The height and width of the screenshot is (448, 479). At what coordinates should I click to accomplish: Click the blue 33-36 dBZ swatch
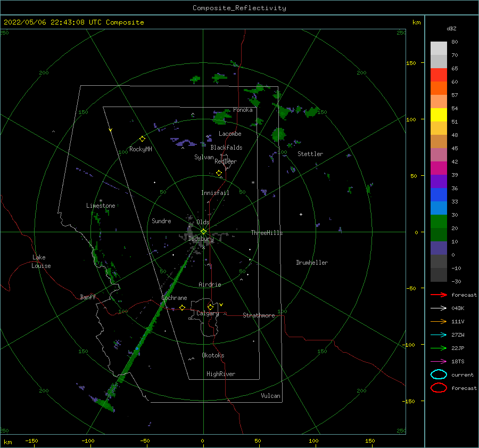pyautogui.click(x=439, y=195)
